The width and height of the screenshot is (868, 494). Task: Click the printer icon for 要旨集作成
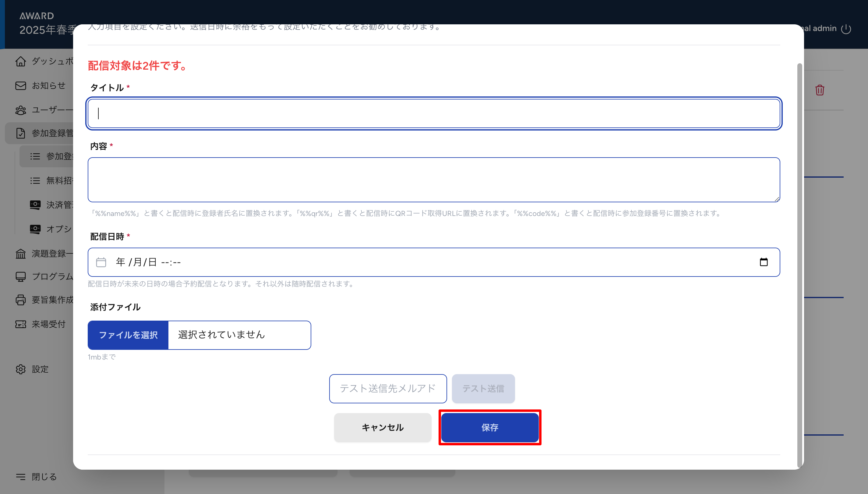(x=21, y=300)
